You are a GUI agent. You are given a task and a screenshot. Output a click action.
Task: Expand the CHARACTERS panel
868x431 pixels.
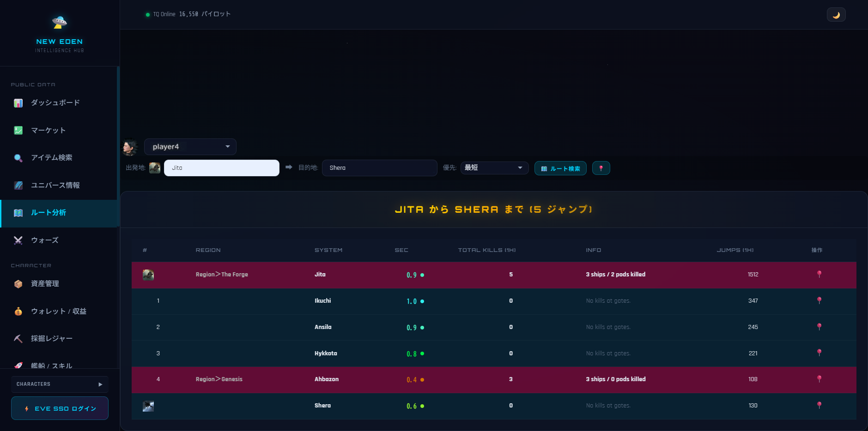[x=59, y=383]
